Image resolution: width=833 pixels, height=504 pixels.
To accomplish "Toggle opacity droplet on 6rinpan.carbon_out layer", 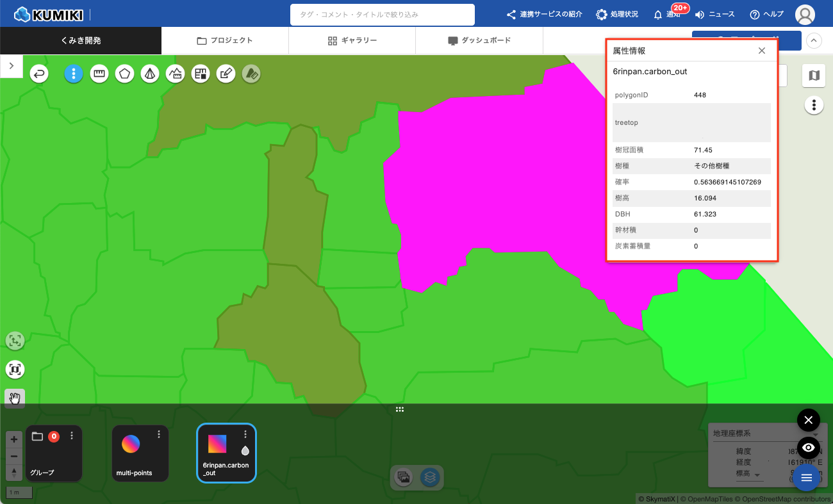I will 245,450.
